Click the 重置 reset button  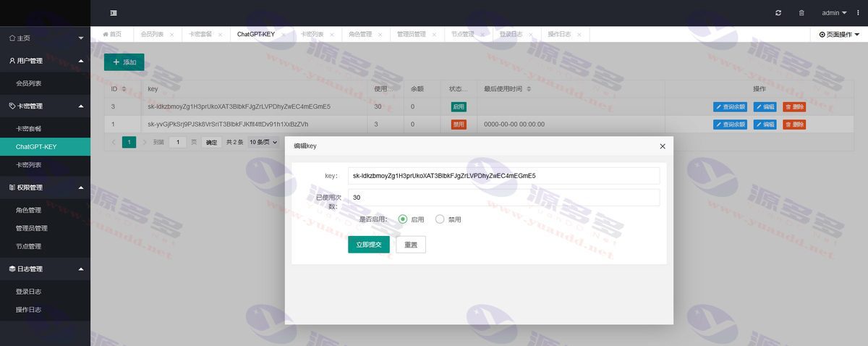pos(411,245)
